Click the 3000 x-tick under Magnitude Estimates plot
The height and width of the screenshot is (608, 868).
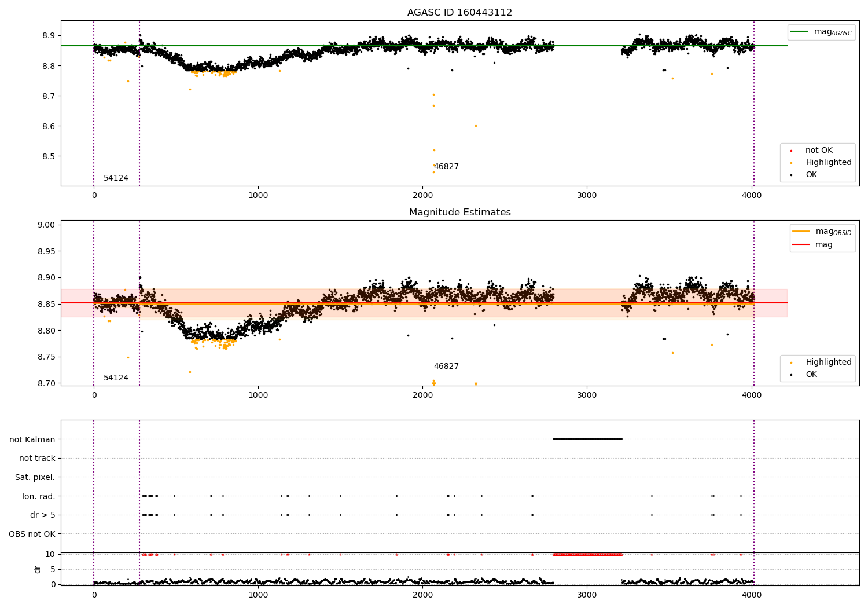tap(587, 395)
